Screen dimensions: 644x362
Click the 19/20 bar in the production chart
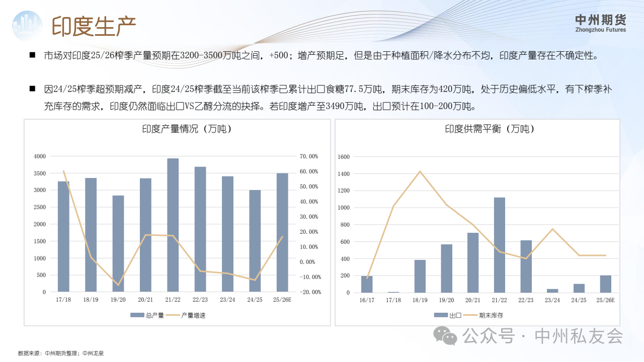pos(118,243)
